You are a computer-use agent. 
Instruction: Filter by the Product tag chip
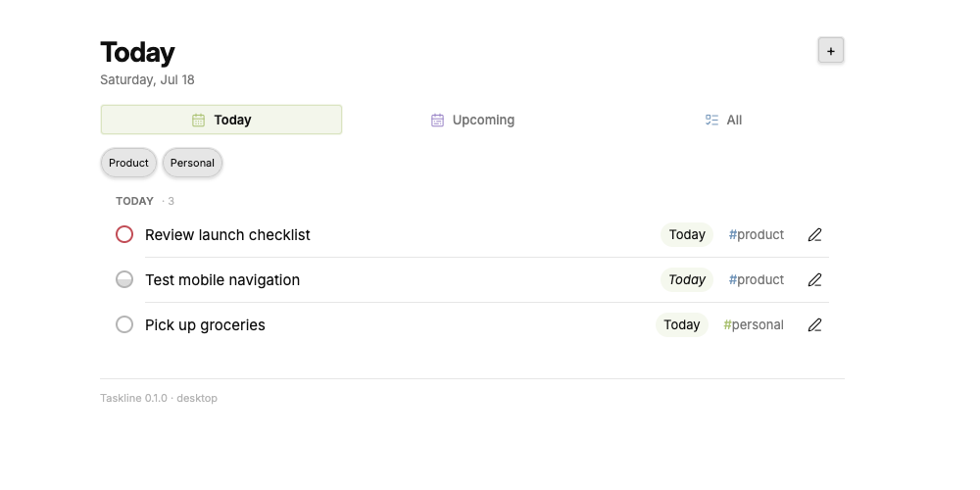(x=128, y=163)
